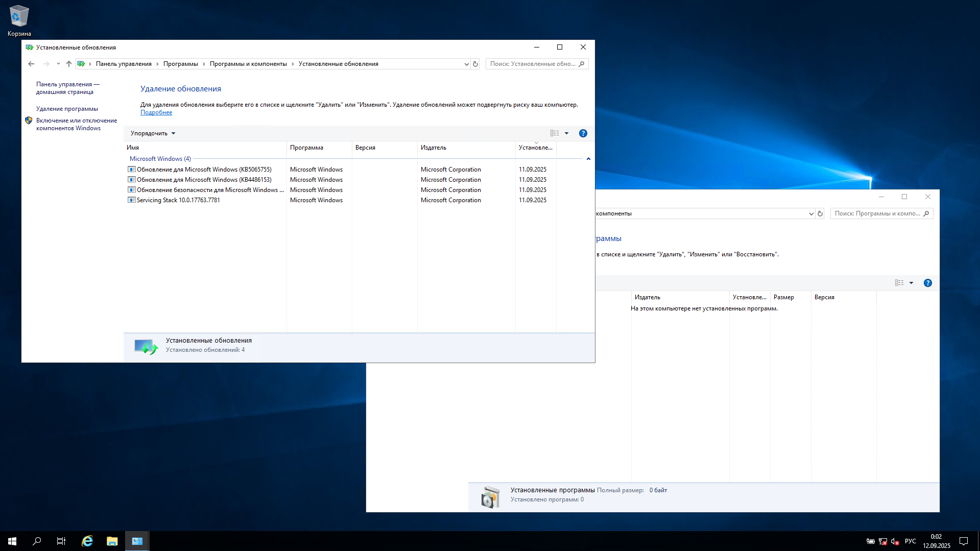This screenshot has width=980, height=551.
Task: Change view icon in Programs and Components window
Action: (x=899, y=283)
